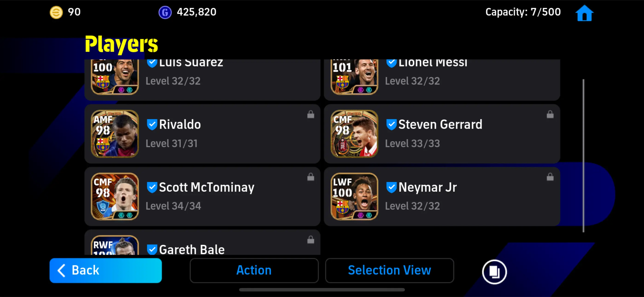Tap the lock icon on Rivaldo's card

tap(310, 114)
